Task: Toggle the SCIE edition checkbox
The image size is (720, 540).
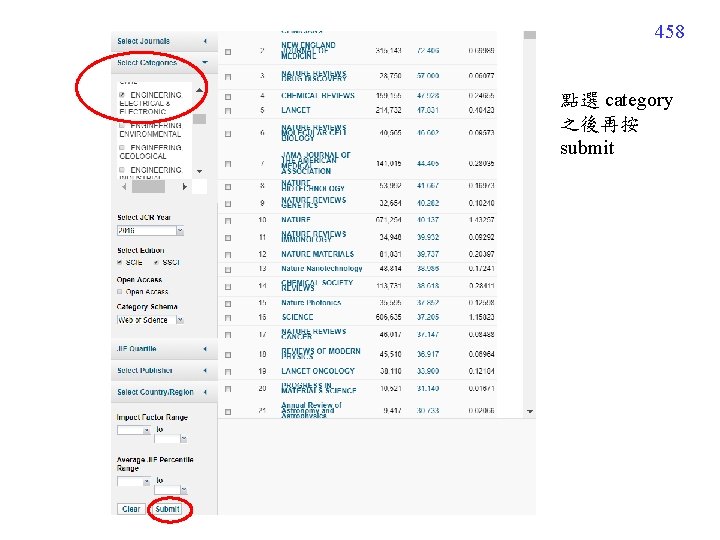Action: pyautogui.click(x=120, y=262)
